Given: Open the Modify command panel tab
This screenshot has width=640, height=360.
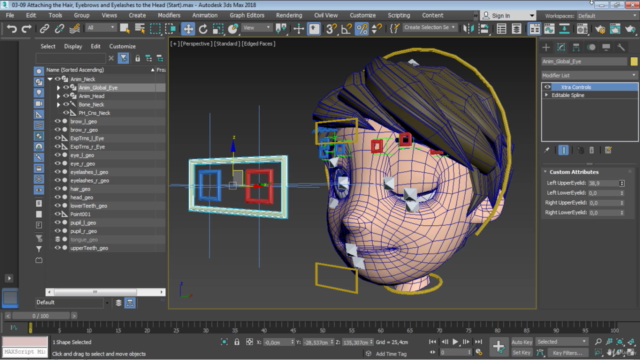Looking at the screenshot, I should tap(561, 47).
